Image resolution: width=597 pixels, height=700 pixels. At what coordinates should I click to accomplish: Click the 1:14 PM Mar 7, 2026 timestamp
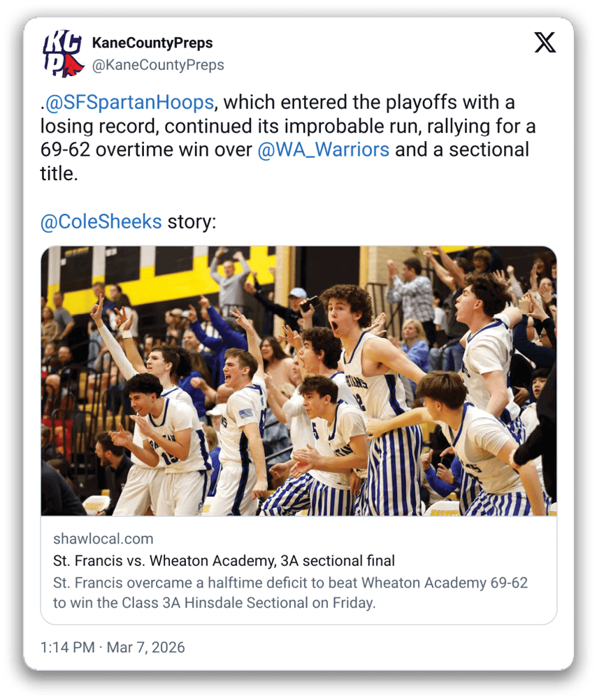click(x=113, y=648)
